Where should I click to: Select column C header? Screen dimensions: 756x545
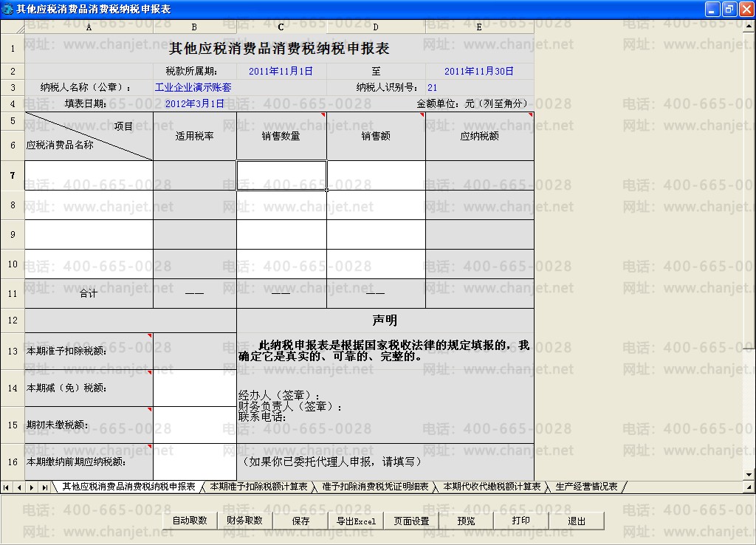(x=281, y=27)
